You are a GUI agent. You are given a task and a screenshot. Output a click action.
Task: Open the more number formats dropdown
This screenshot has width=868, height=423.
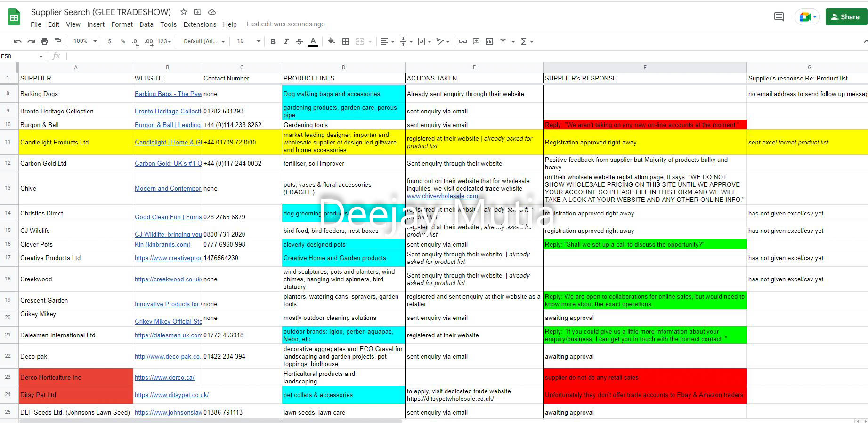164,41
